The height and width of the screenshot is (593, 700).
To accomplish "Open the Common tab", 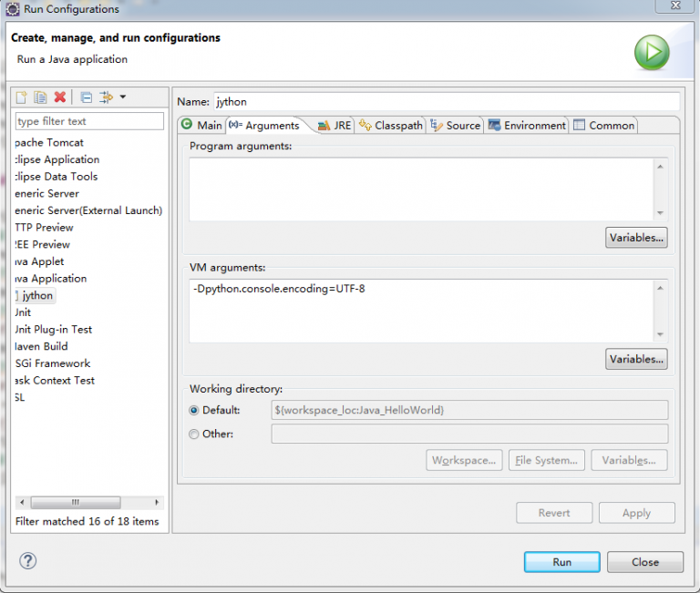I will [x=604, y=126].
